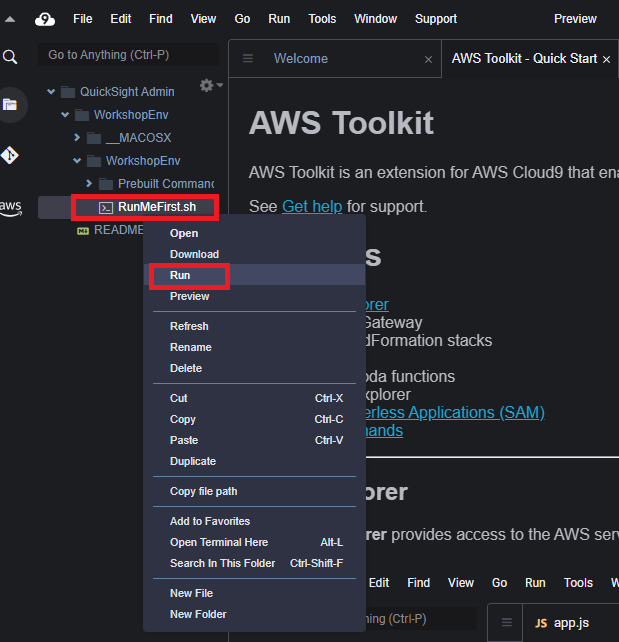Viewport: 619px width, 642px height.
Task: Open the Source Control git icon
Action: [10, 155]
